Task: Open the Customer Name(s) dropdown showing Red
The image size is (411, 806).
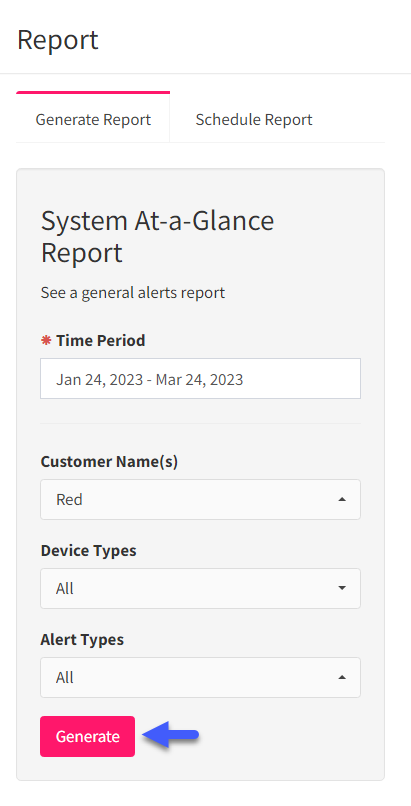Action: [x=200, y=499]
